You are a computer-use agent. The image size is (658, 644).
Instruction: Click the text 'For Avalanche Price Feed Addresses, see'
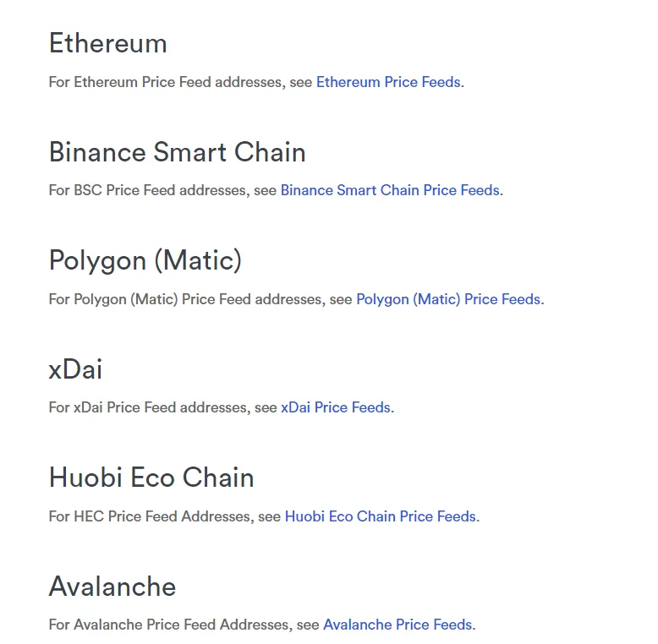(x=184, y=625)
